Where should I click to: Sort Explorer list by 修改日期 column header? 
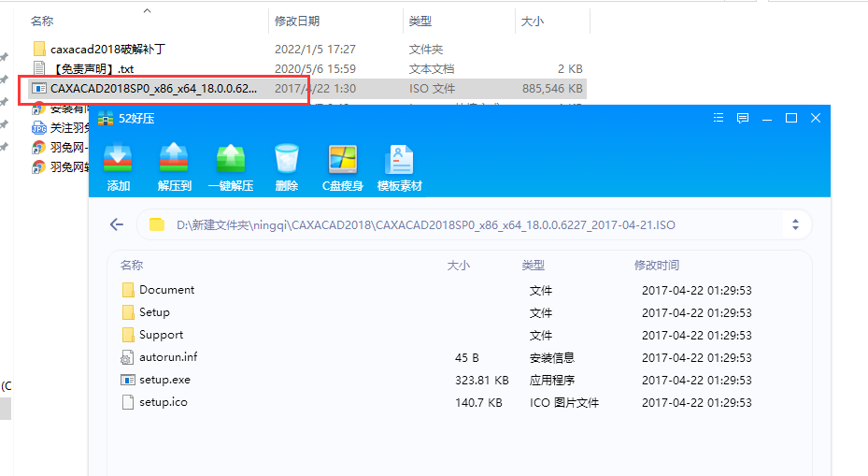pyautogui.click(x=297, y=22)
